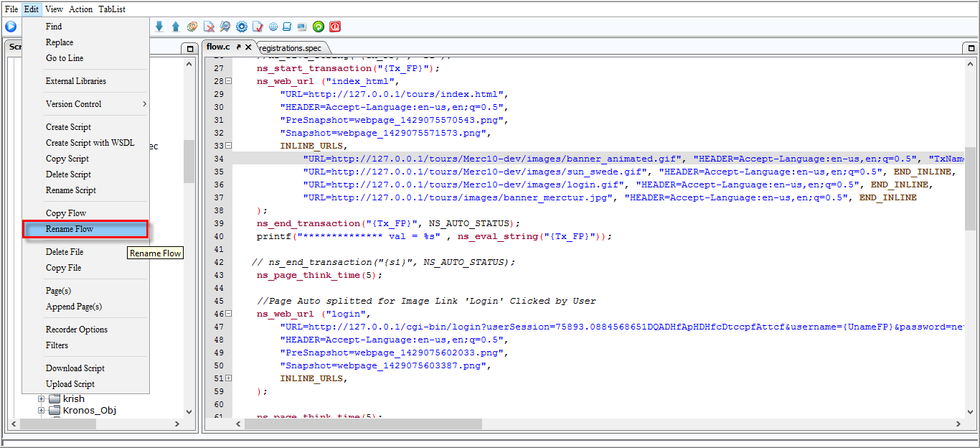This screenshot has height=448, width=980.
Task: Maximize the script tree panel
Action: point(190,48)
